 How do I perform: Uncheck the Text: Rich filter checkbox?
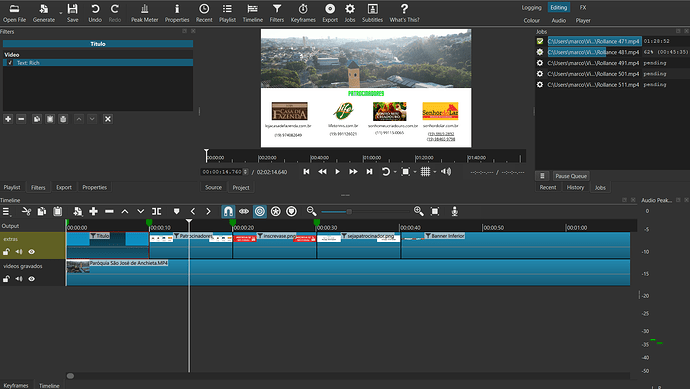[x=10, y=63]
